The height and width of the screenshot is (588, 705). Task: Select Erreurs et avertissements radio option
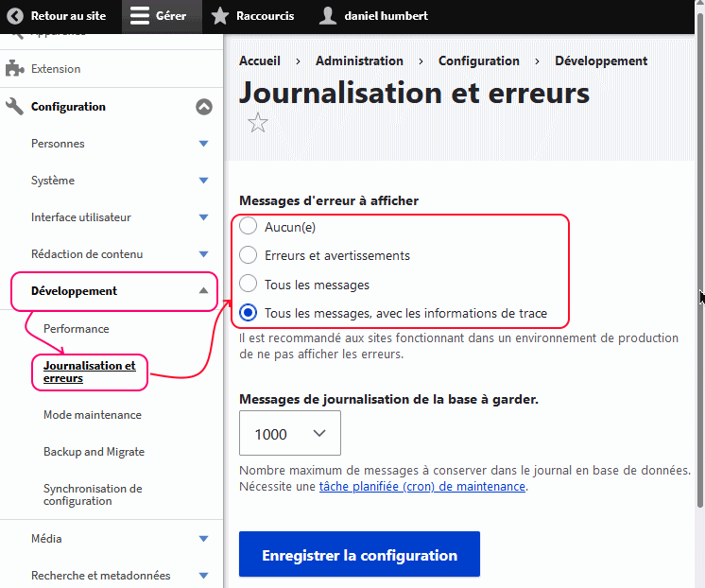(248, 254)
